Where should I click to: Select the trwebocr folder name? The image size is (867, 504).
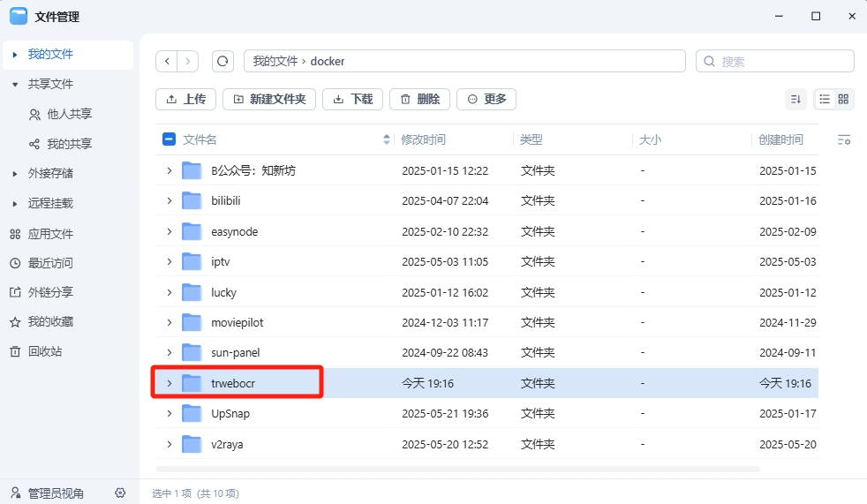click(x=233, y=383)
